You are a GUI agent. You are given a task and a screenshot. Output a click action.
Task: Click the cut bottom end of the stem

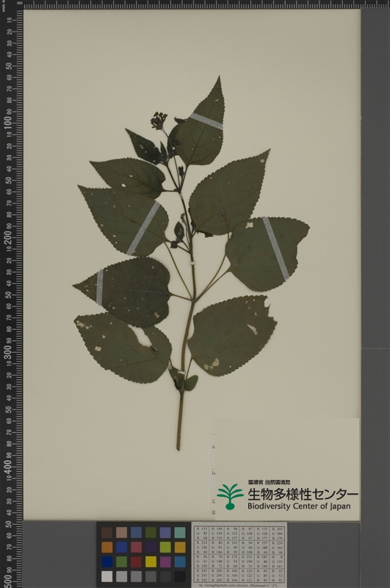coord(178,447)
